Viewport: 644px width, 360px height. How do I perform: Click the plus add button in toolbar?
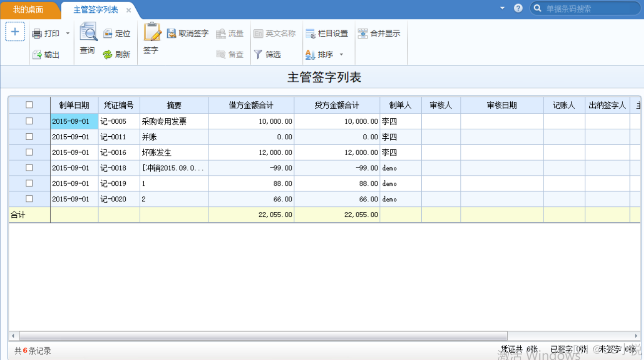[x=15, y=32]
